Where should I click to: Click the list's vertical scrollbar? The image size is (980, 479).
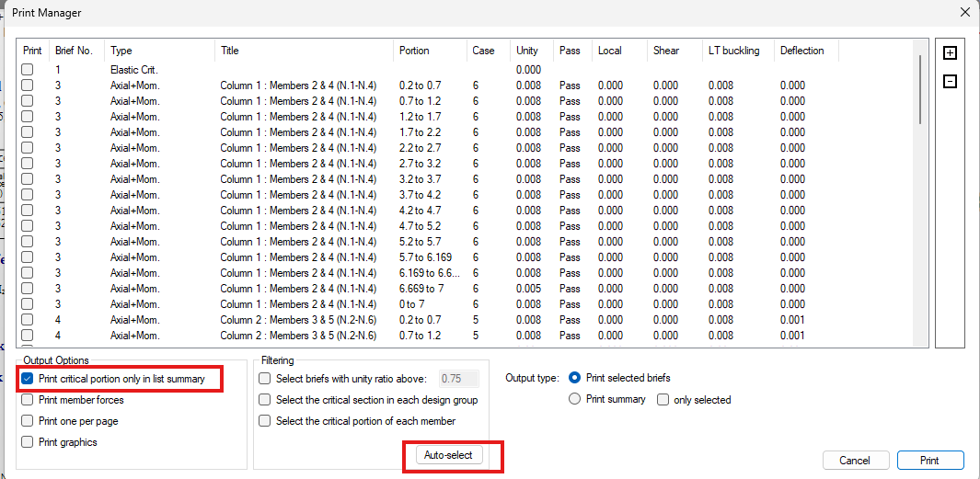(920, 87)
